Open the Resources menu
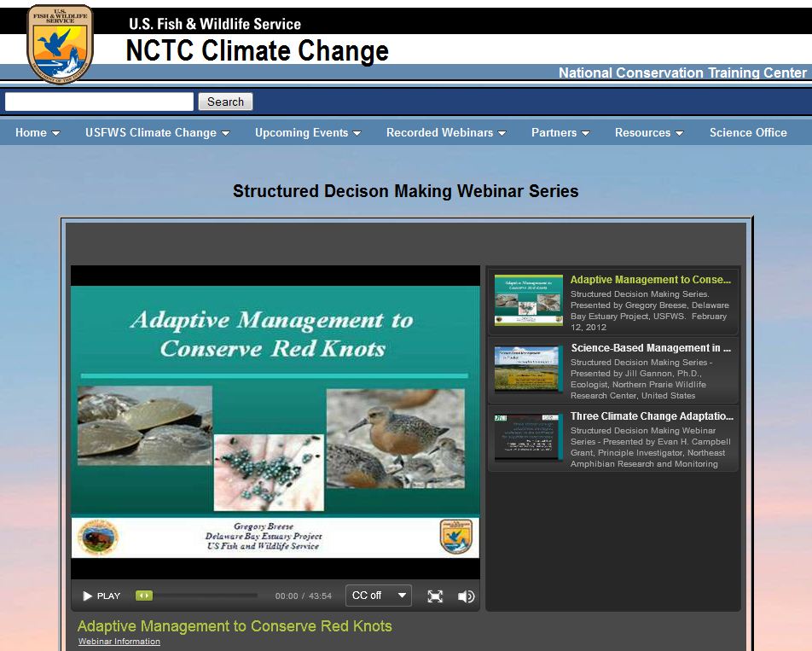812x651 pixels. [x=648, y=132]
